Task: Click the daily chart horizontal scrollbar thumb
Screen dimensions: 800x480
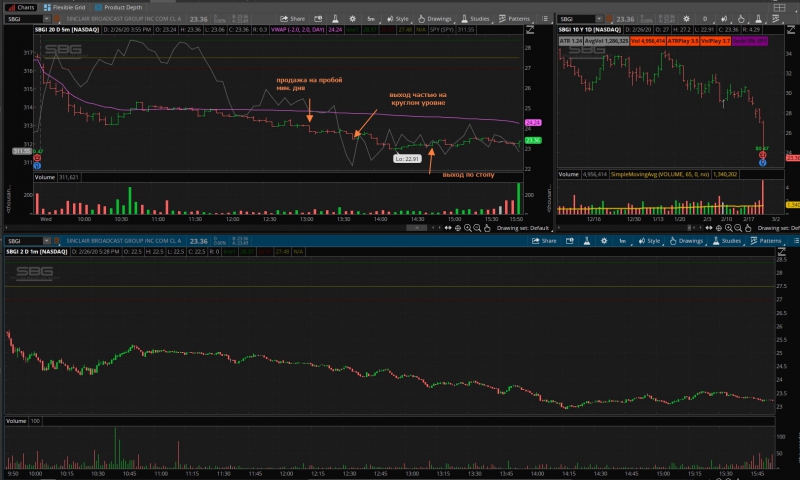Action: click(x=690, y=228)
